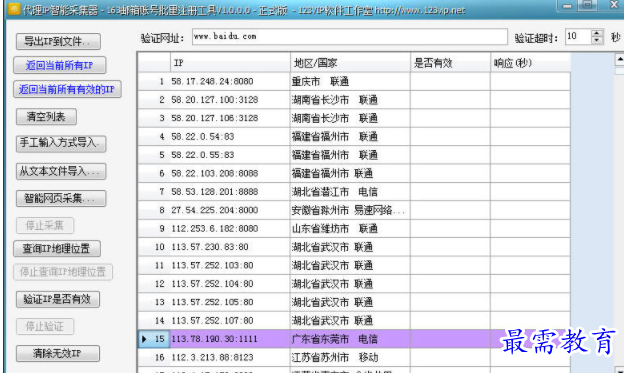The width and height of the screenshot is (624, 373).
Task: Click row header number 1
Action: [154, 82]
